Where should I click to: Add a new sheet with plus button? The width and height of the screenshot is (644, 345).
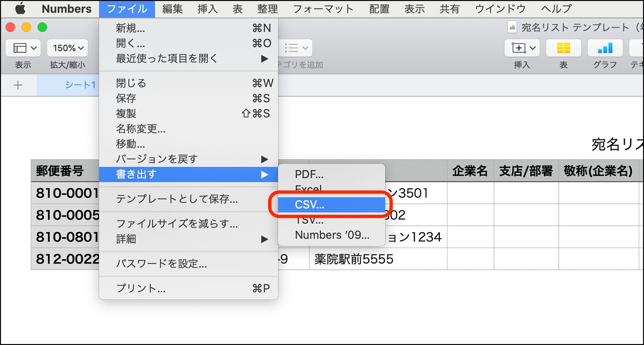pyautogui.click(x=18, y=85)
